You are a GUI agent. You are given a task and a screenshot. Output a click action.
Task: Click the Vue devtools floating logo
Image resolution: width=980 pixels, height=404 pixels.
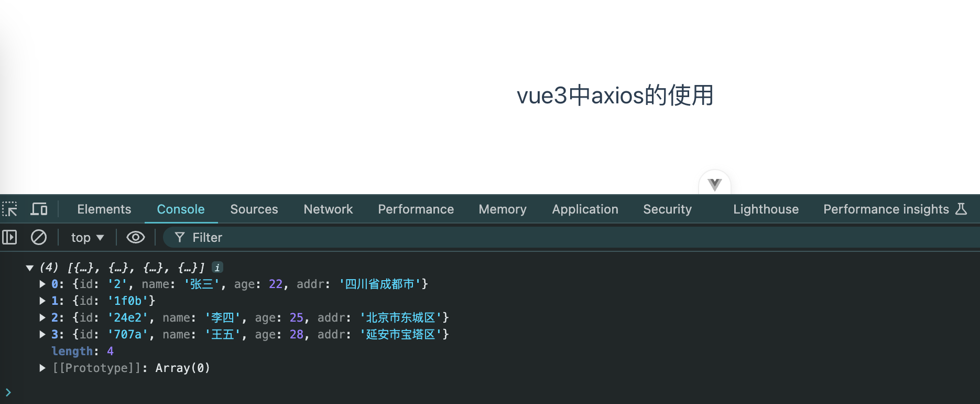click(x=714, y=184)
